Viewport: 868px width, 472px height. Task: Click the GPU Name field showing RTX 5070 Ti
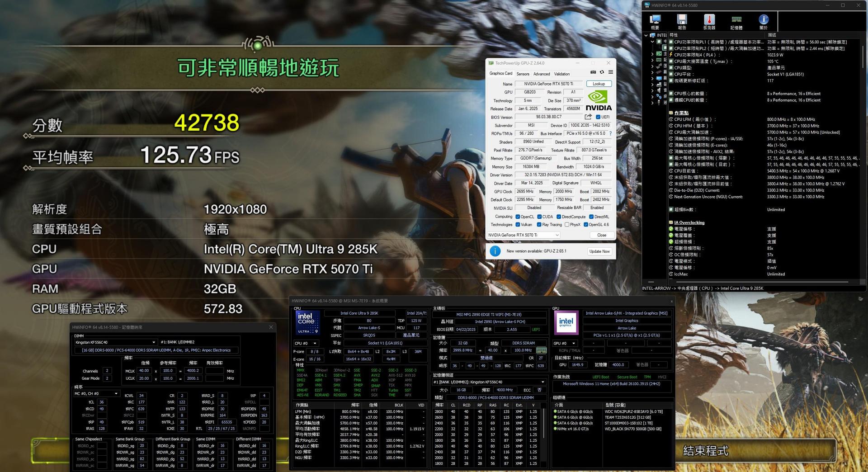pyautogui.click(x=548, y=84)
